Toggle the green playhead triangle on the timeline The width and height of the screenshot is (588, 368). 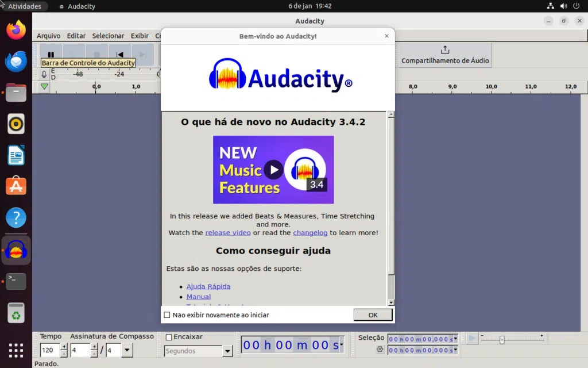44,86
